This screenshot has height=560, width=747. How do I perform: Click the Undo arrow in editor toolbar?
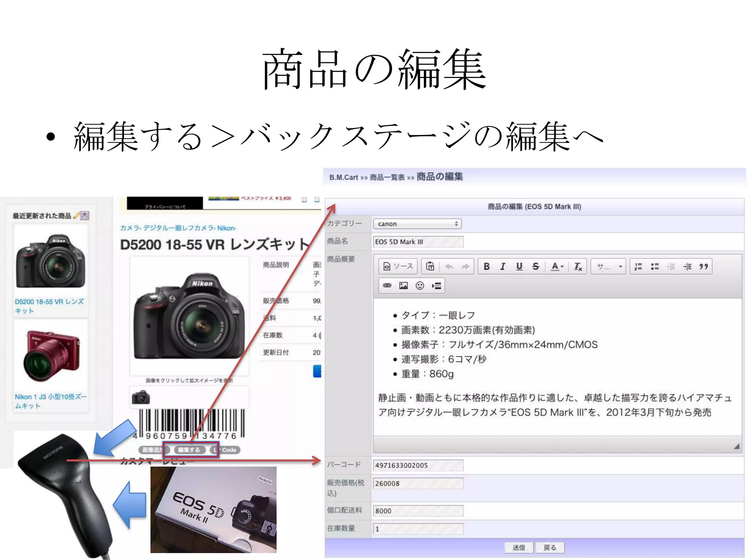click(x=449, y=267)
